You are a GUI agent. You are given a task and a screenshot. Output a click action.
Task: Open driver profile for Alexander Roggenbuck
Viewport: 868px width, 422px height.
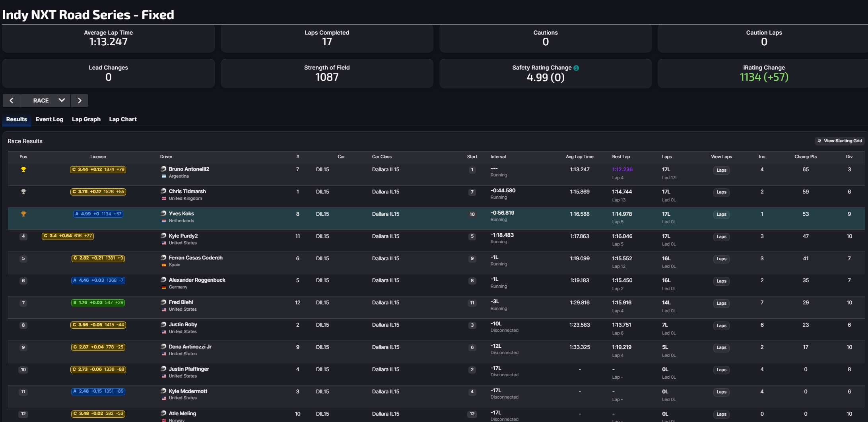tap(197, 280)
